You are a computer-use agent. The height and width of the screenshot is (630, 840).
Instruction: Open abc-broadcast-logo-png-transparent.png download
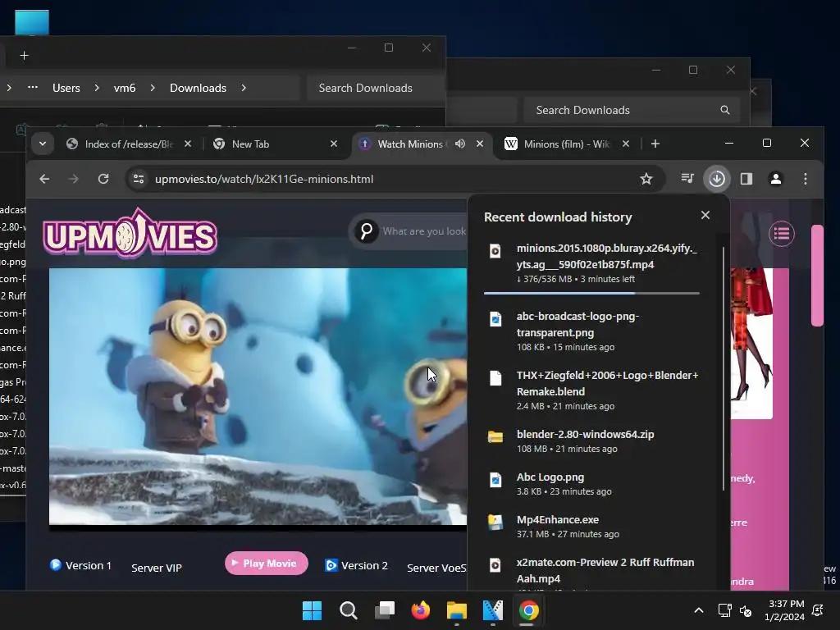(591, 331)
